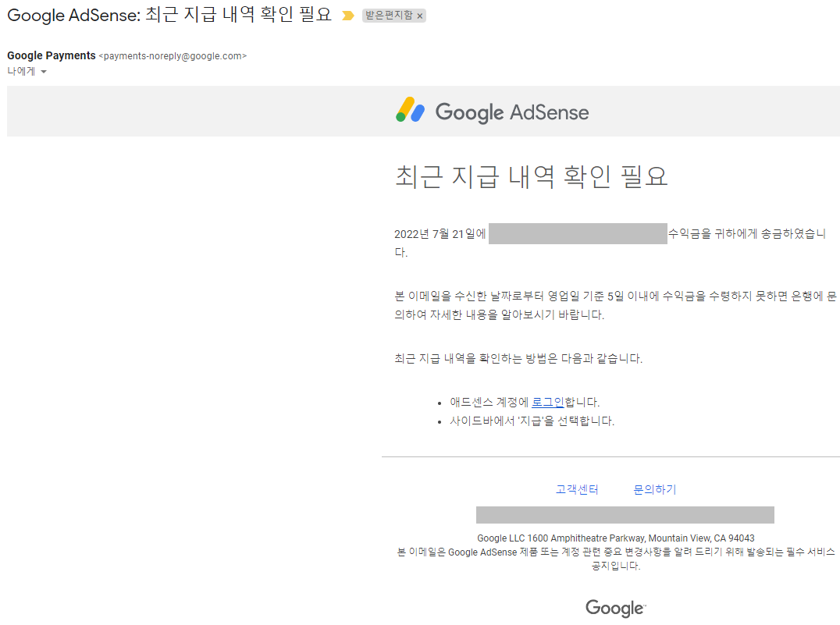The height and width of the screenshot is (625, 840).
Task: Open the 문의하기 contact link
Action: (655, 489)
